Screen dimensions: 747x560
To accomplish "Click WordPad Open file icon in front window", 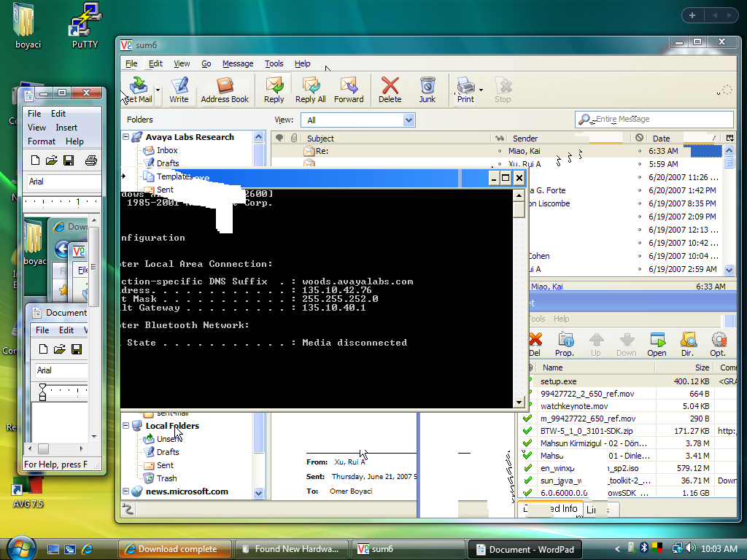I will (x=52, y=160).
